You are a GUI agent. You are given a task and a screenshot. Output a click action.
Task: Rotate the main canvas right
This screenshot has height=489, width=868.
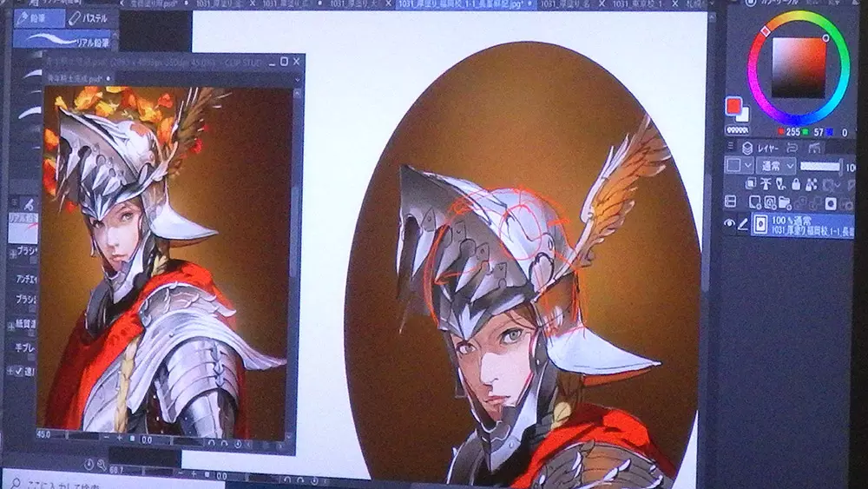click(x=300, y=479)
